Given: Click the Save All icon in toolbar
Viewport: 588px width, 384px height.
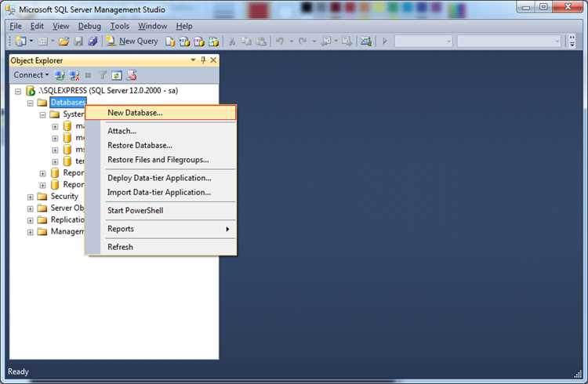Looking at the screenshot, I should pyautogui.click(x=93, y=42).
